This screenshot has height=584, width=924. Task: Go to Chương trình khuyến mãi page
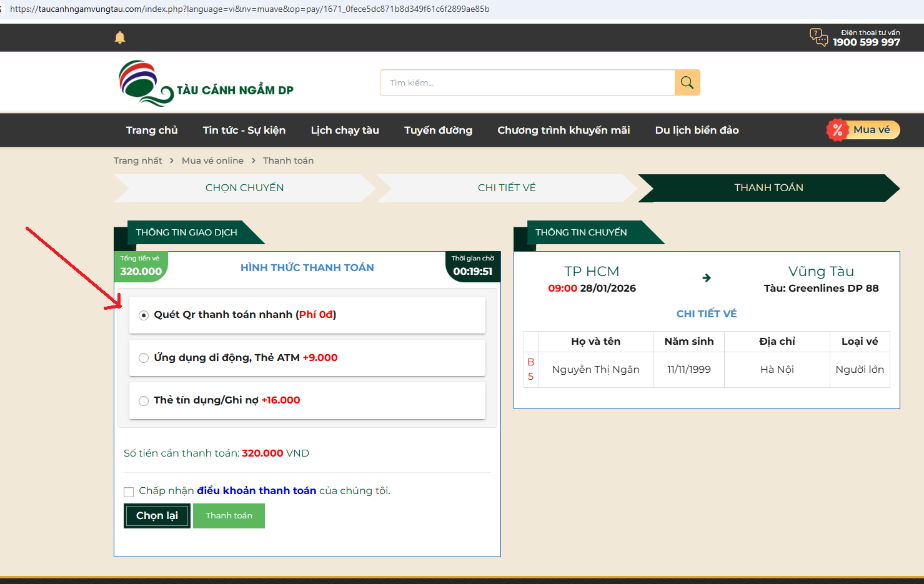pyautogui.click(x=564, y=130)
